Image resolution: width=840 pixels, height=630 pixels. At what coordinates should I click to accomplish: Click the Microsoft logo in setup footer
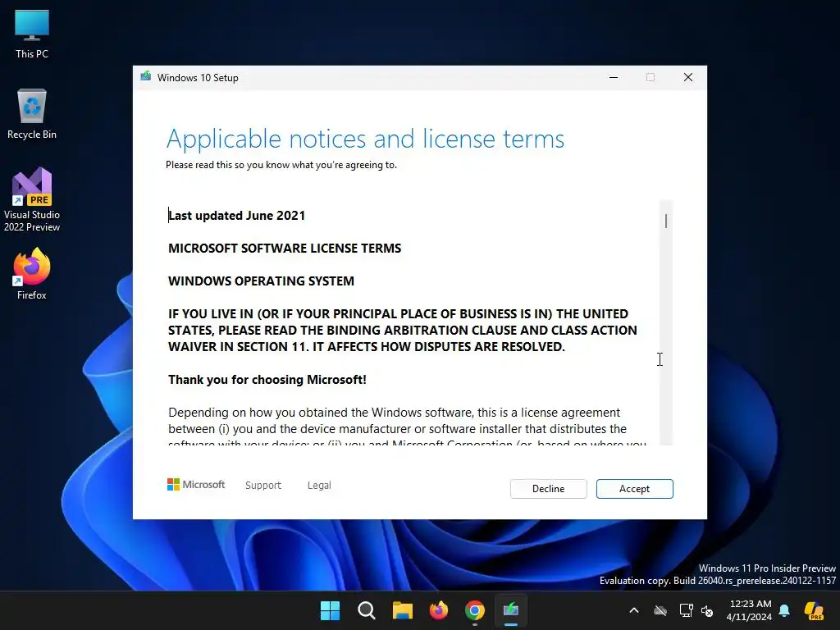pos(196,484)
